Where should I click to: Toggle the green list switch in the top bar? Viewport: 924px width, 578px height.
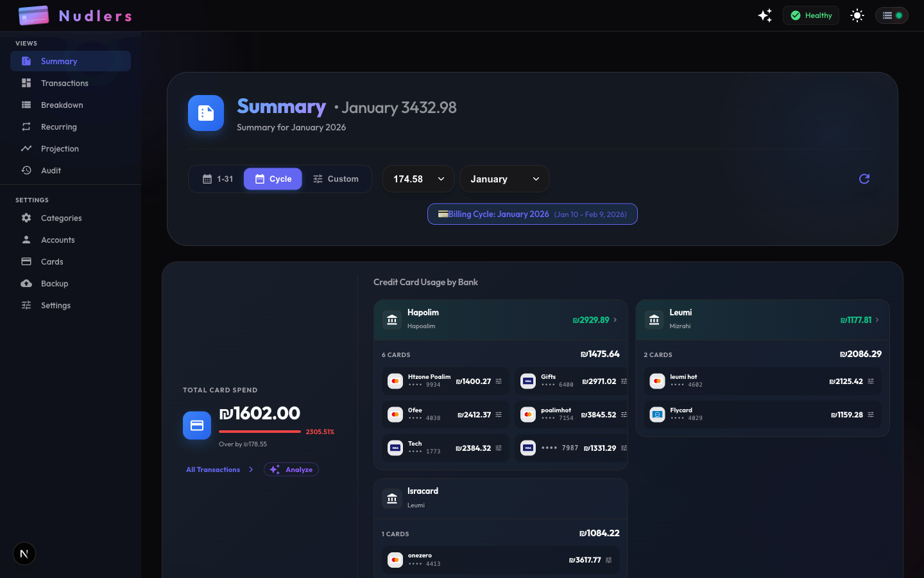(x=892, y=15)
